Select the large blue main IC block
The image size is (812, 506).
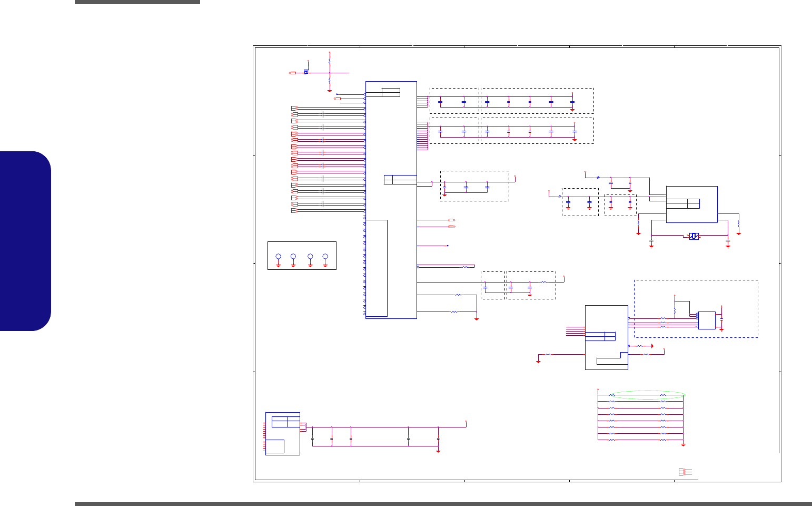click(391, 200)
